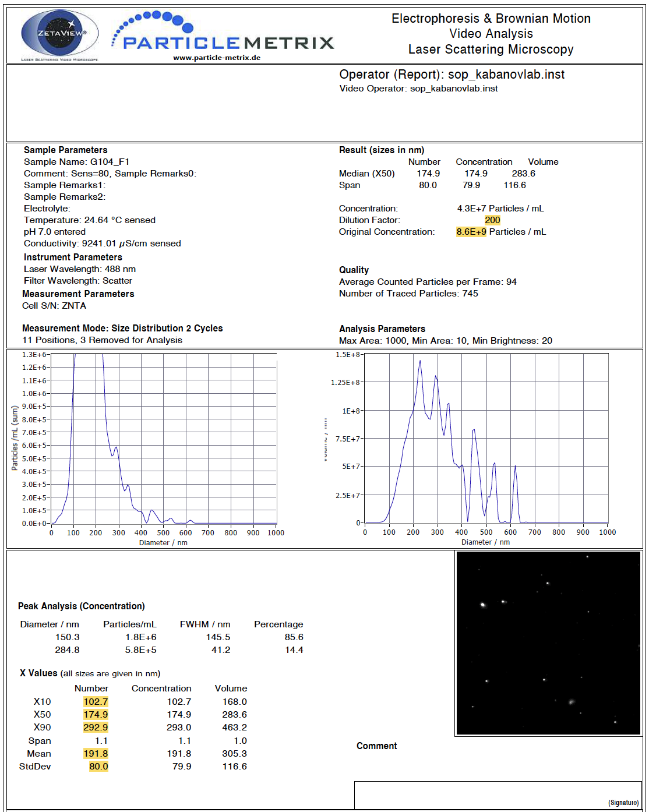This screenshot has height=812, width=649.
Task: Click the 150.3 diameter peak row
Action: tap(68, 637)
